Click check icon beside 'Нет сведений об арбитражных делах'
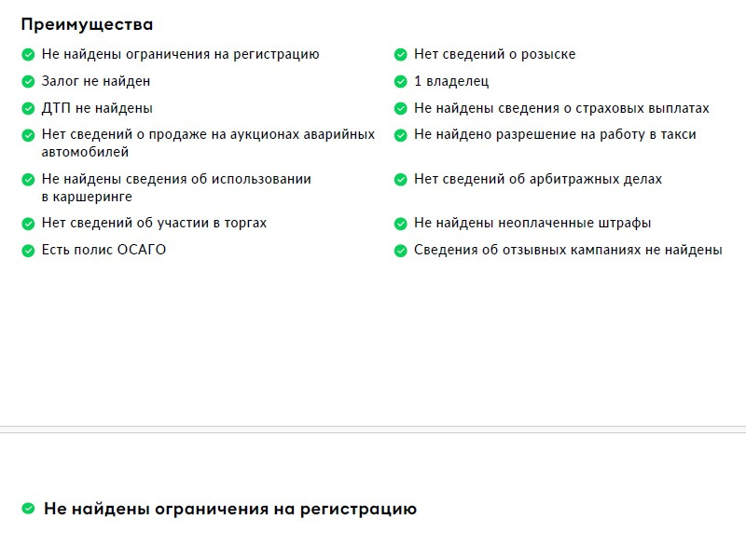This screenshot has width=746, height=560. pyautogui.click(x=401, y=180)
